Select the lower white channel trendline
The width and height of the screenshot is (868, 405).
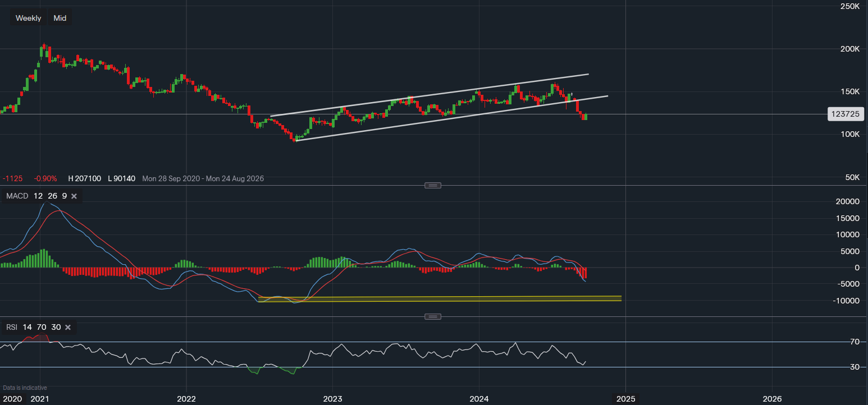[449, 118]
